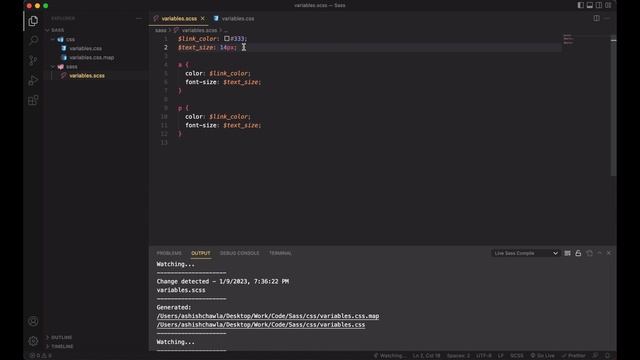Screen dimensions: 640x360
Task: Open the Explorer view in the activity bar
Action: (x=33, y=21)
